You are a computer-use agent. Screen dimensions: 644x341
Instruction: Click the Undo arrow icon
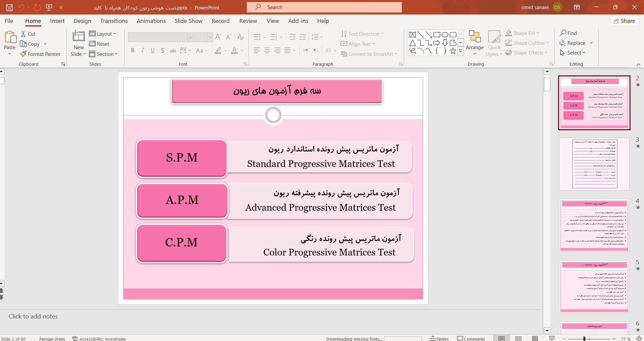click(21, 7)
